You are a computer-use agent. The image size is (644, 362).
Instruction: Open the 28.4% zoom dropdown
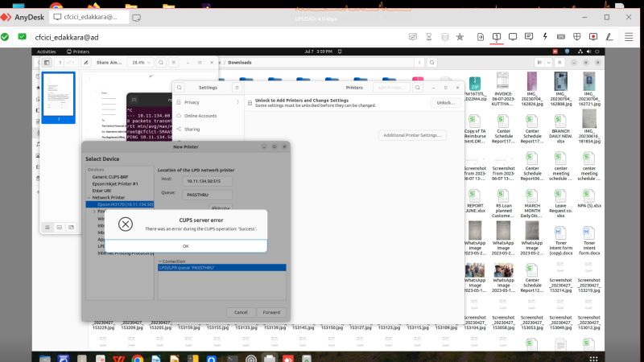(141, 63)
